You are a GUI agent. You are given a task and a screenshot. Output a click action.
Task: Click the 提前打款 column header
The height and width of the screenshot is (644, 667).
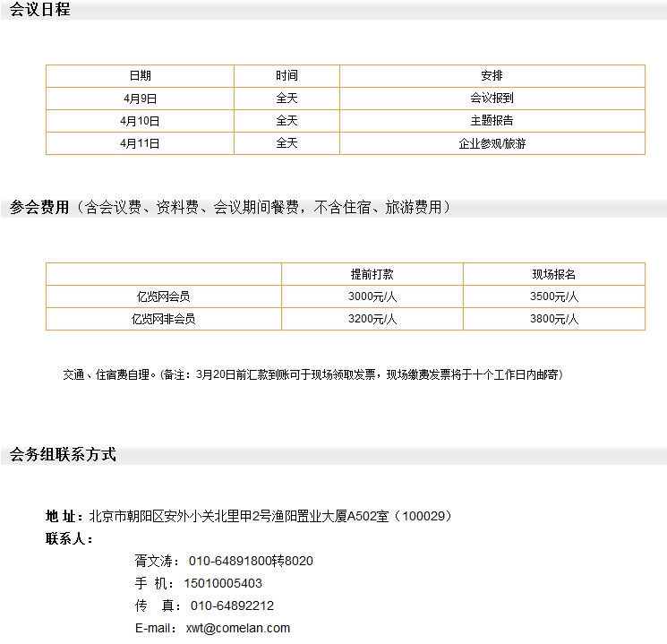coord(372,273)
